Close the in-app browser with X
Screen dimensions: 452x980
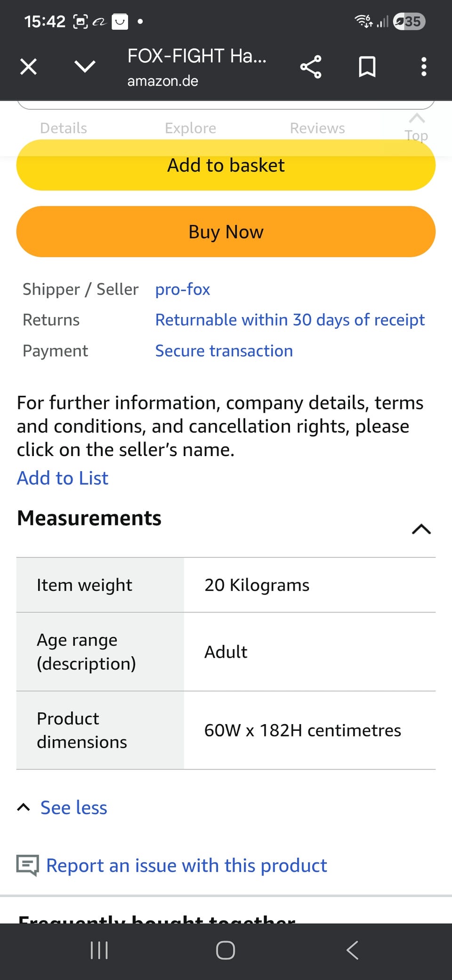[x=29, y=67]
